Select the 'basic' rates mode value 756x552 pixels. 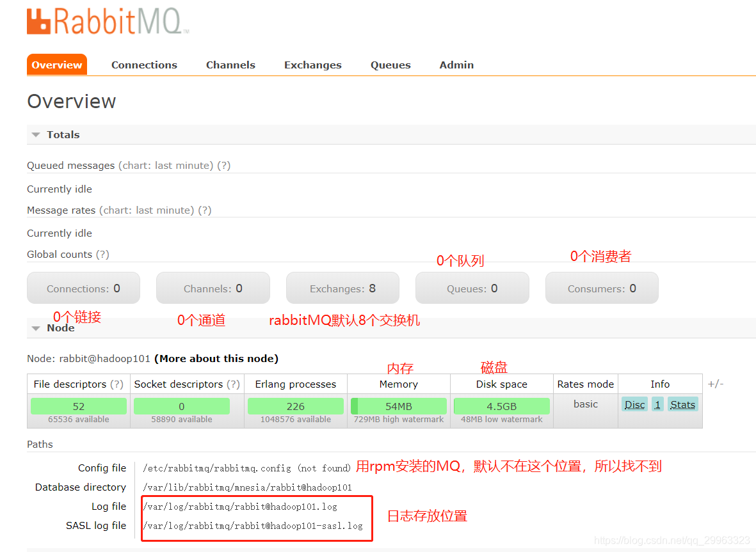point(585,404)
